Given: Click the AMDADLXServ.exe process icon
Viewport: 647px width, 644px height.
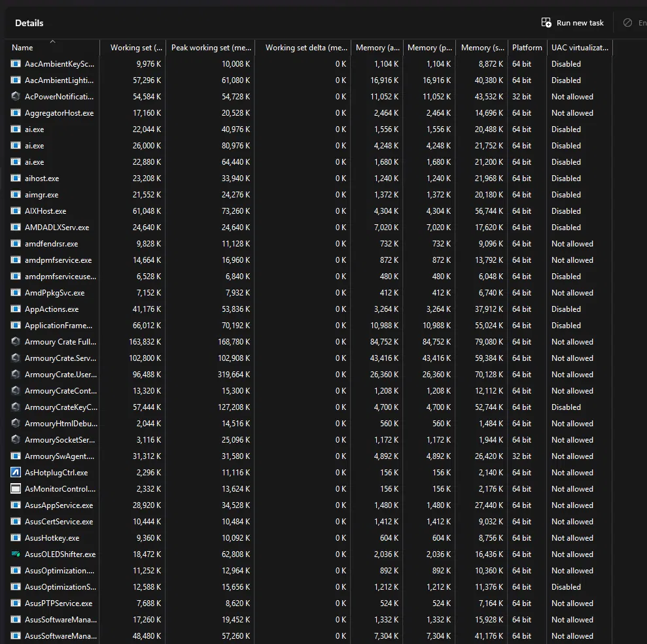Looking at the screenshot, I should pyautogui.click(x=16, y=227).
